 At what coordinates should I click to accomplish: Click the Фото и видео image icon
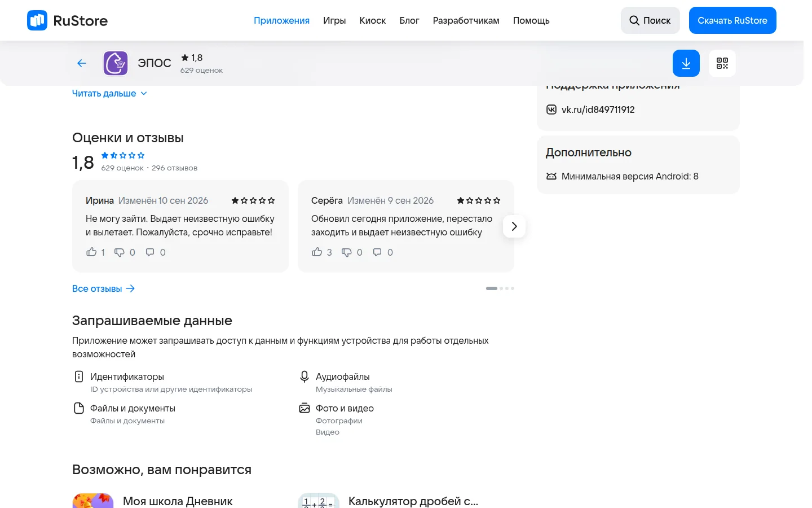click(x=304, y=408)
